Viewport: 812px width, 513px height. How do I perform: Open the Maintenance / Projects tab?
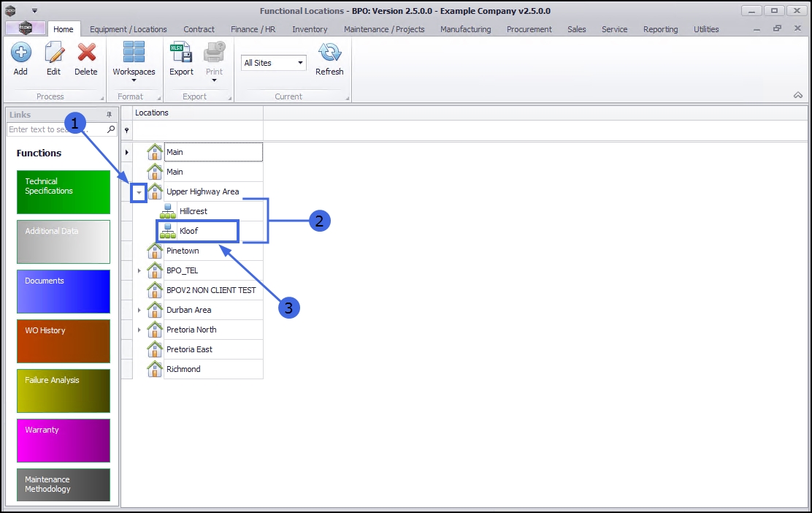pos(384,29)
